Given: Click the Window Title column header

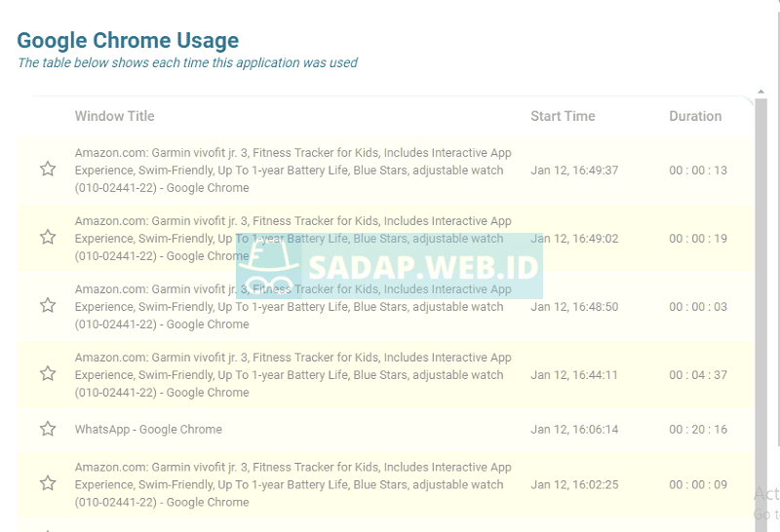Looking at the screenshot, I should coord(114,116).
